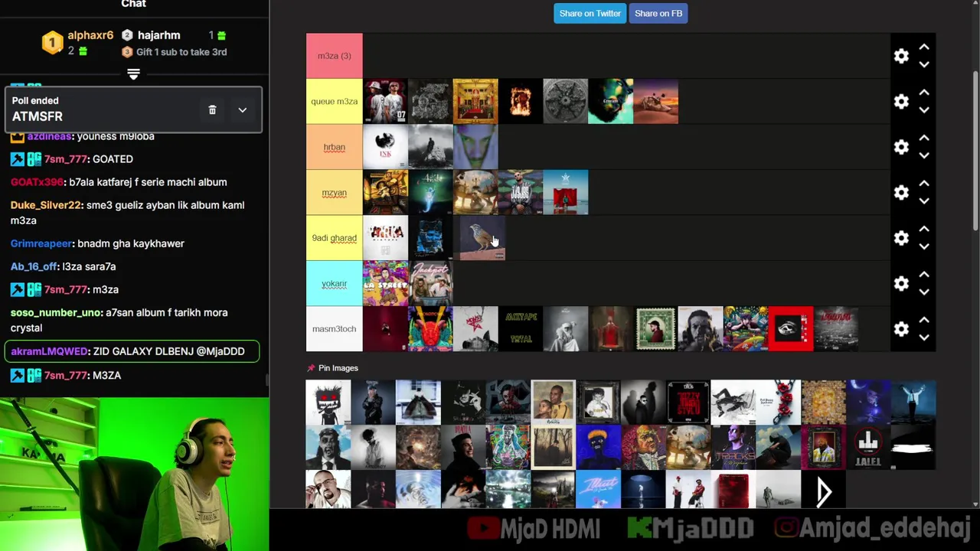The image size is (980, 551).
Task: Move masm3toch tier down
Action: (x=924, y=337)
